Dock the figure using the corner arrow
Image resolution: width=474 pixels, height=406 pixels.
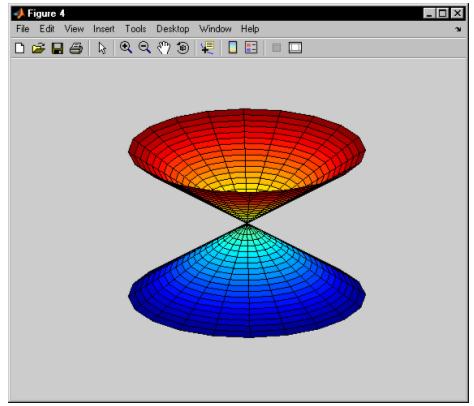[459, 29]
